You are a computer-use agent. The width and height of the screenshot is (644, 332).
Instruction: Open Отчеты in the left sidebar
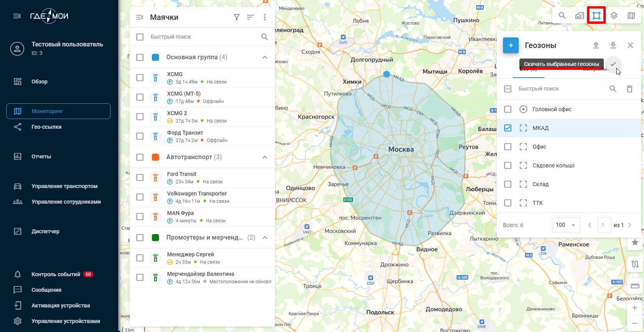pyautogui.click(x=41, y=156)
